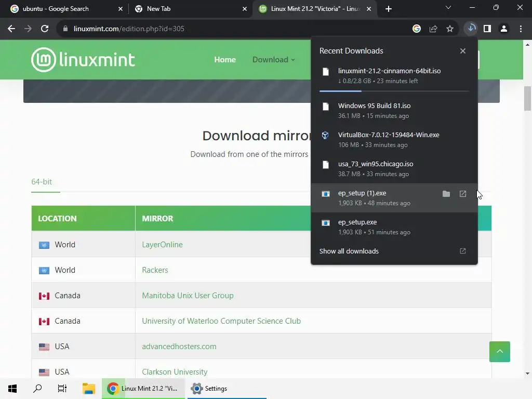Image resolution: width=532 pixels, height=399 pixels.
Task: Open the profile avatar menu
Action: (504, 29)
